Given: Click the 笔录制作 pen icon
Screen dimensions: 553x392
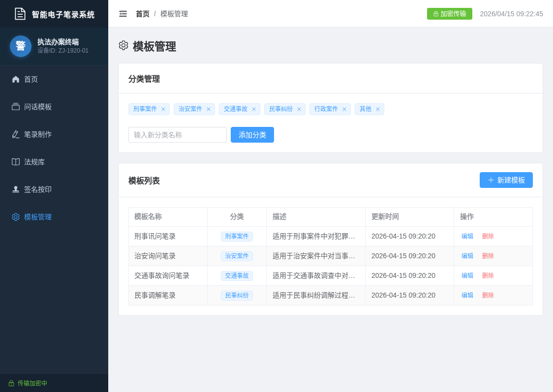Looking at the screenshot, I should 16,134.
